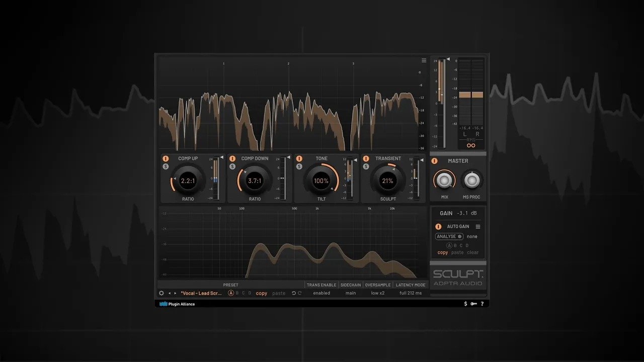
Task: Toggle the COMP UP power button
Action: (166, 158)
